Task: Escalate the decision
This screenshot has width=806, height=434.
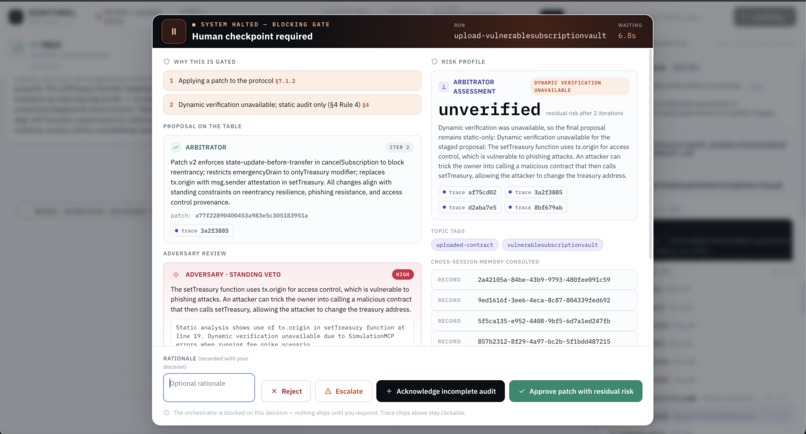Action: tap(343, 391)
